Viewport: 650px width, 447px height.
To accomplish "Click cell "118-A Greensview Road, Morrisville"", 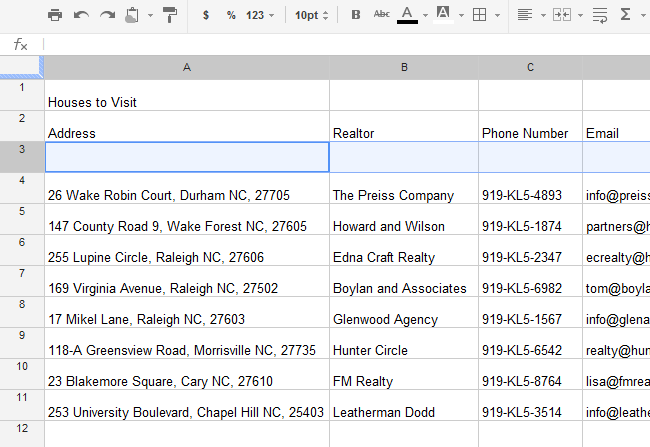I will pyautogui.click(x=187, y=343).
